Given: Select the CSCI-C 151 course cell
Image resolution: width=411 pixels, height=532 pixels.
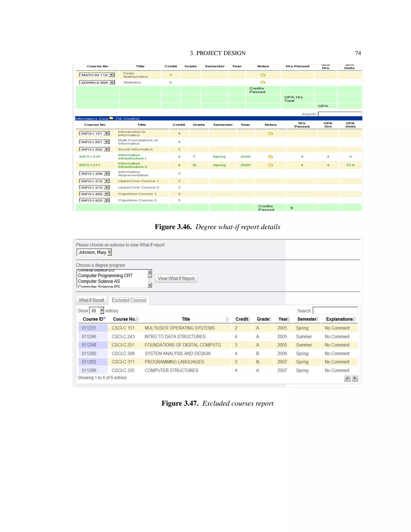Looking at the screenshot, I should tap(124, 328).
